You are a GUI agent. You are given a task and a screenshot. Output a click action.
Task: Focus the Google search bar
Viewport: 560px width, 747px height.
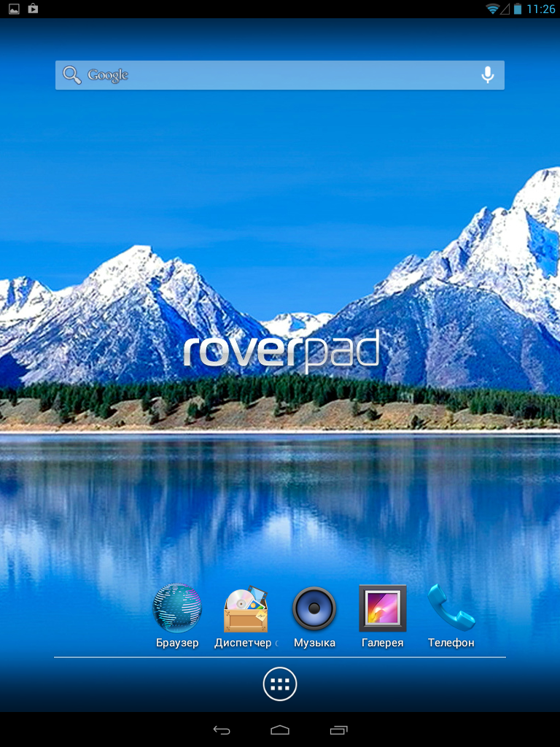pos(280,75)
